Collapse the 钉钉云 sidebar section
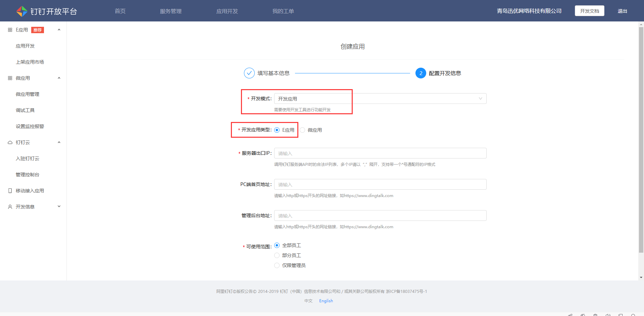This screenshot has width=644, height=316. click(59, 142)
